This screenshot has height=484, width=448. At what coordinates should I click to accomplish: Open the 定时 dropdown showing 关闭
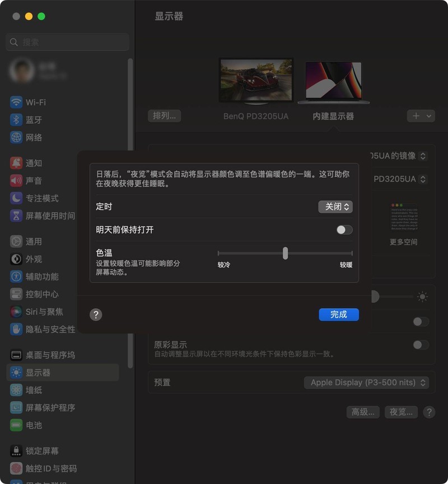click(335, 207)
